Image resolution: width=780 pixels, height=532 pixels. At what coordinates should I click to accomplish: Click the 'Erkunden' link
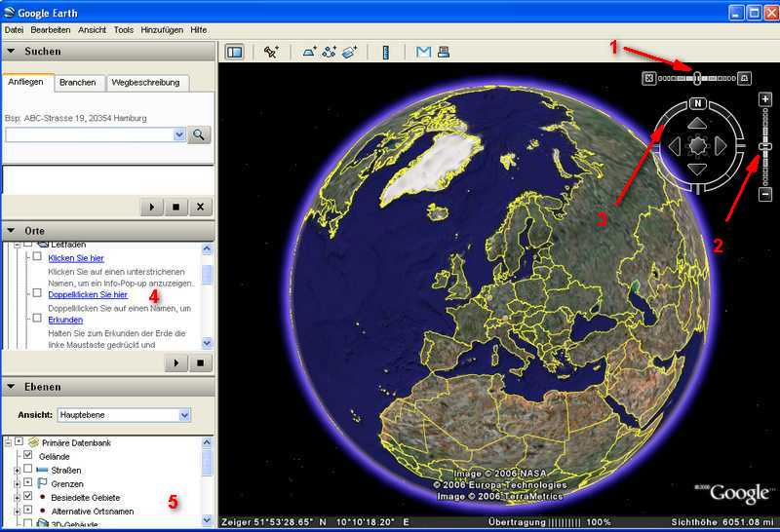[x=65, y=320]
